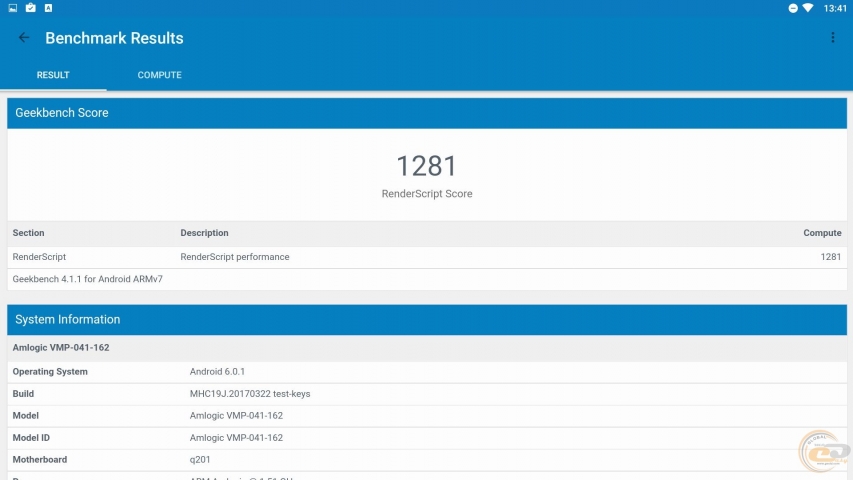
Task: Switch to the RESULT tab
Action: tap(53, 75)
